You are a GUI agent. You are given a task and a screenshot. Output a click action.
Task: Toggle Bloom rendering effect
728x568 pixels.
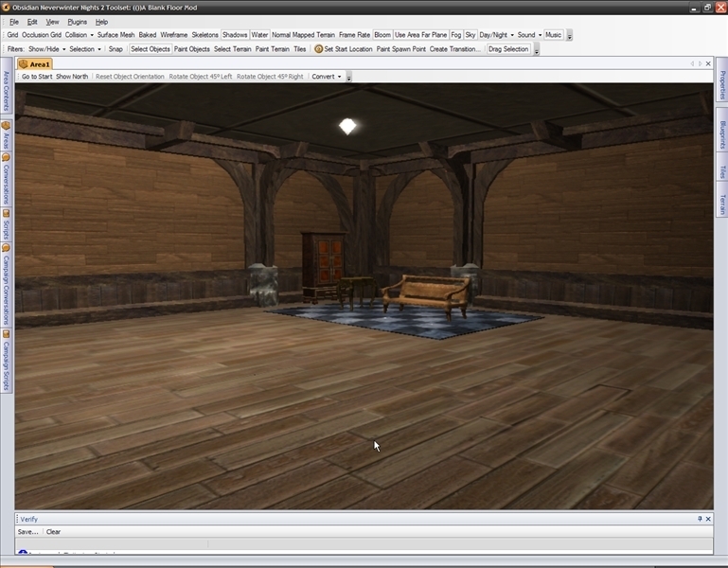point(382,35)
